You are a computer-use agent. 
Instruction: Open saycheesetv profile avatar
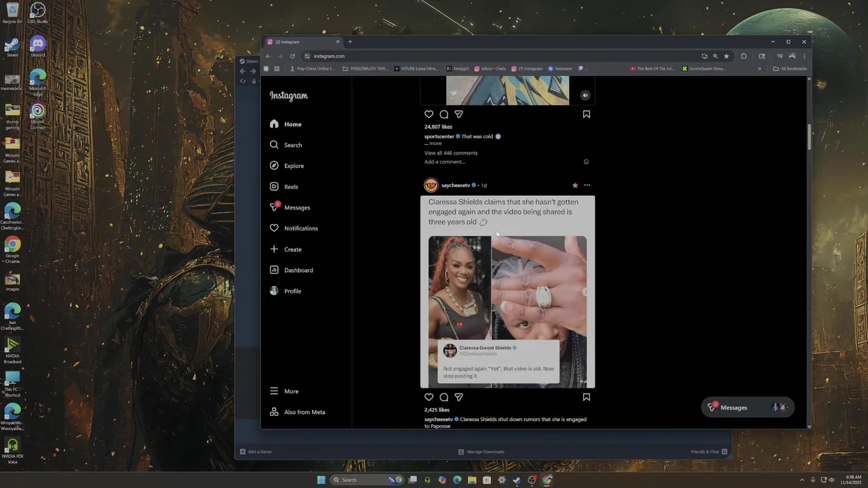click(431, 185)
